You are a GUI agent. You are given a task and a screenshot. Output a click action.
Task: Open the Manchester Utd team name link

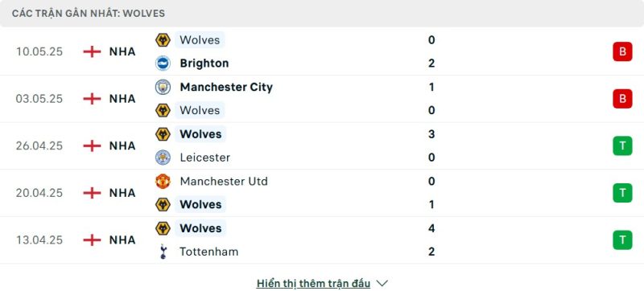224,181
